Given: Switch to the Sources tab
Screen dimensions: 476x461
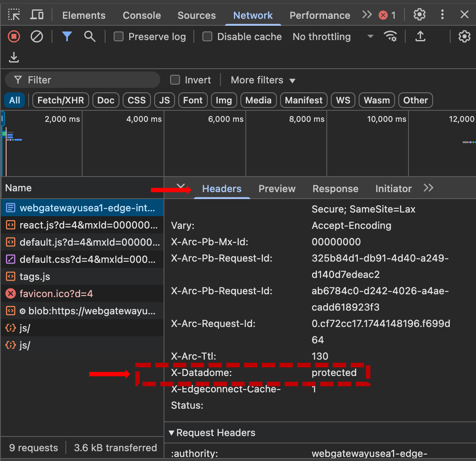Looking at the screenshot, I should pyautogui.click(x=197, y=15).
